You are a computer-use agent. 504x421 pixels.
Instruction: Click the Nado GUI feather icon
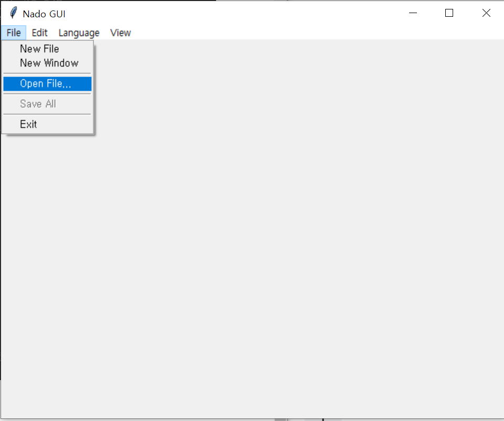pyautogui.click(x=13, y=13)
